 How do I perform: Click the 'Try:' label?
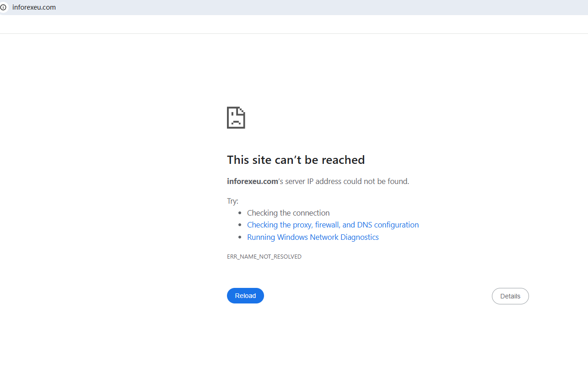[232, 201]
